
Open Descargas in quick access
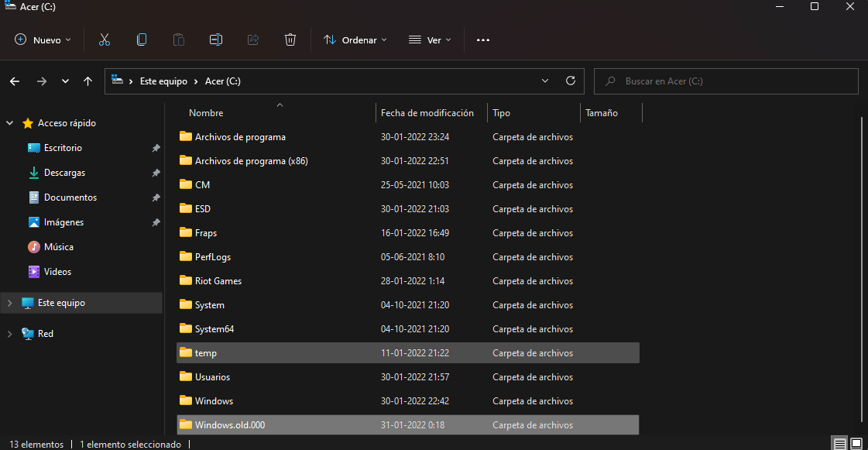[x=64, y=173]
